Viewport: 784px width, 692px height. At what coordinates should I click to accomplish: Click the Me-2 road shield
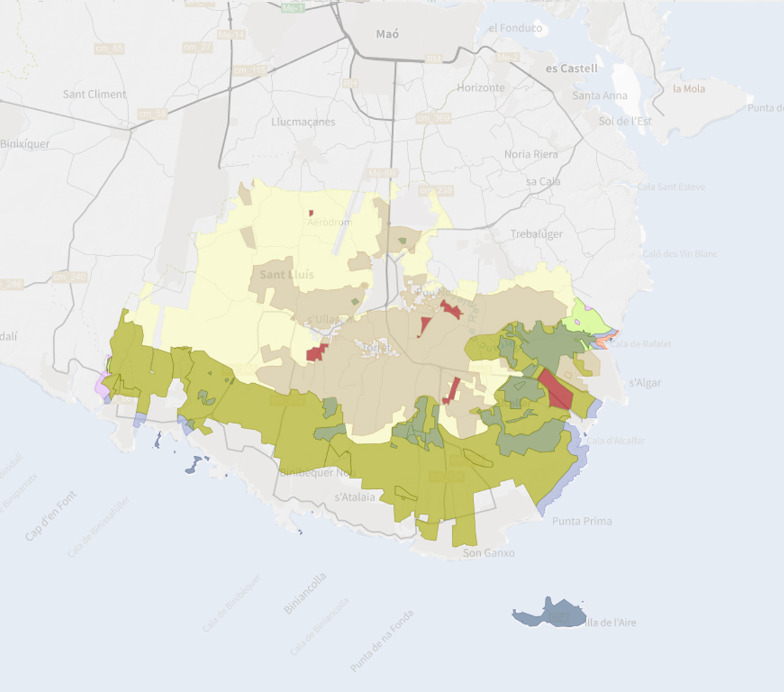(507, 57)
